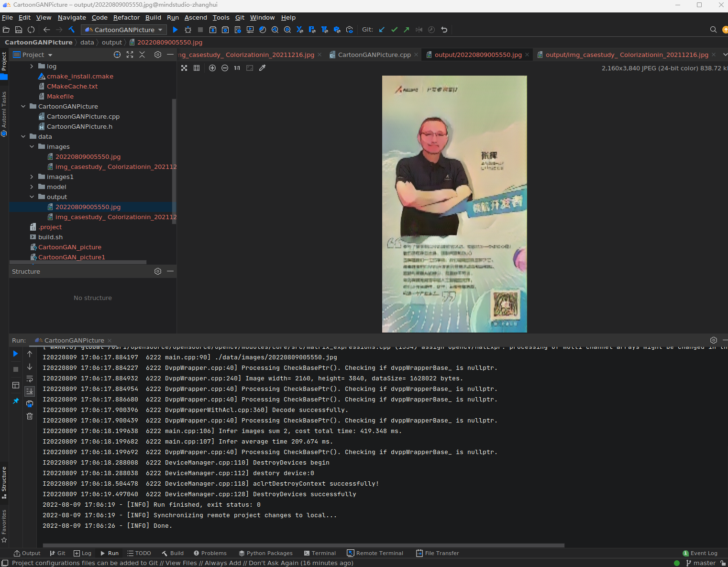
Task: Open the Navigate menu
Action: tap(72, 18)
